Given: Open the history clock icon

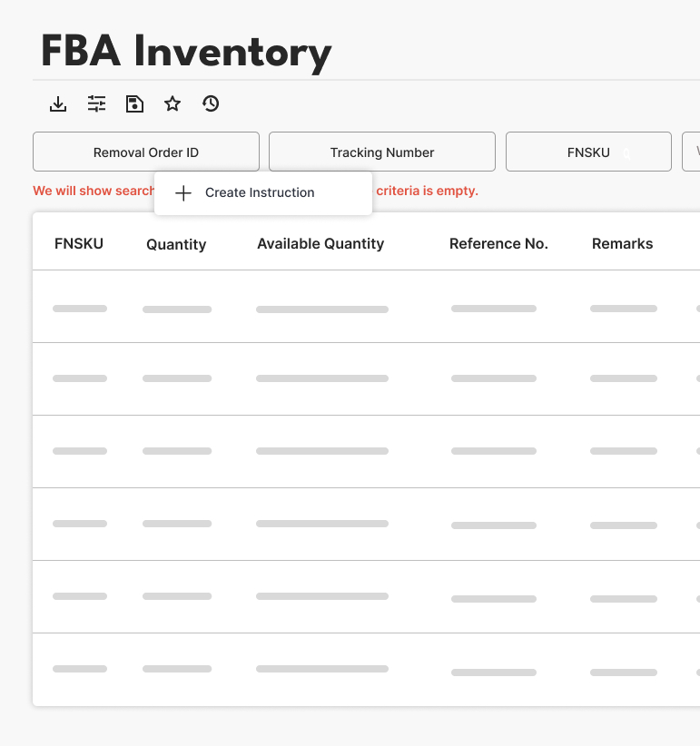Looking at the screenshot, I should pyautogui.click(x=211, y=103).
